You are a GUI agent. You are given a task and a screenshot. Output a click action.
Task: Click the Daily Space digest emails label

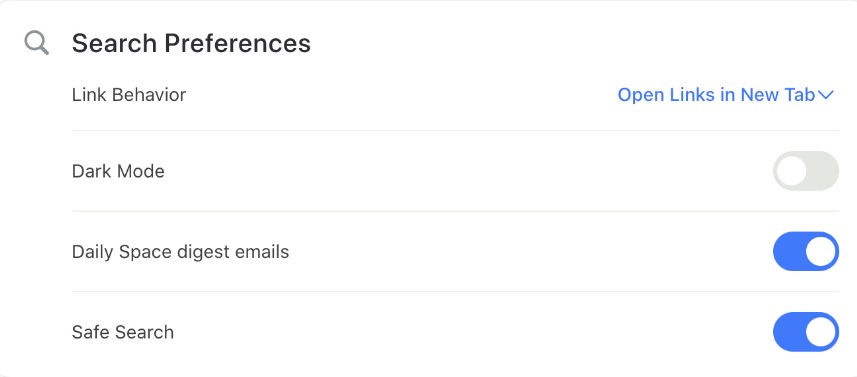tap(180, 252)
